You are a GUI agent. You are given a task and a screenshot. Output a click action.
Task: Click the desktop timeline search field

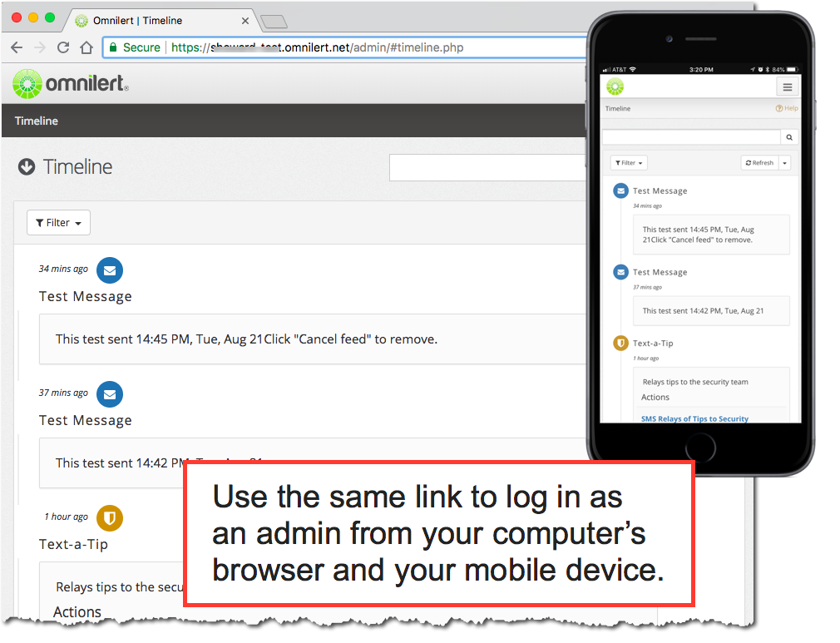tap(487, 168)
